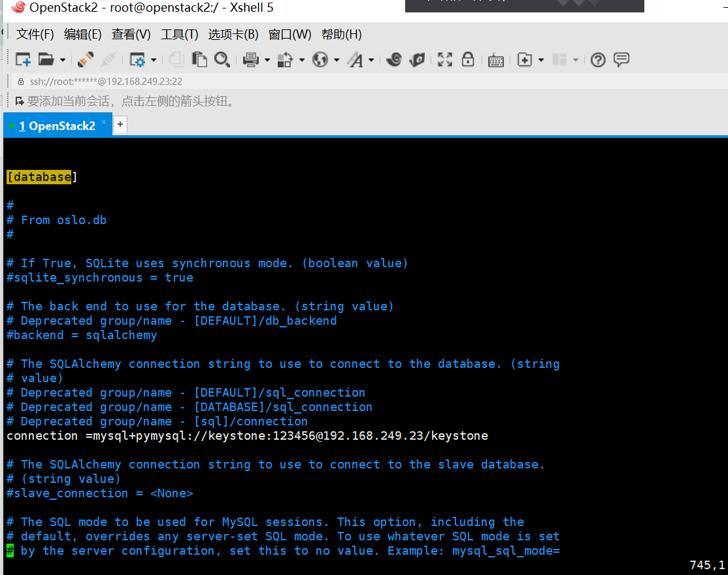Click the color scheme transfer icon

285,60
